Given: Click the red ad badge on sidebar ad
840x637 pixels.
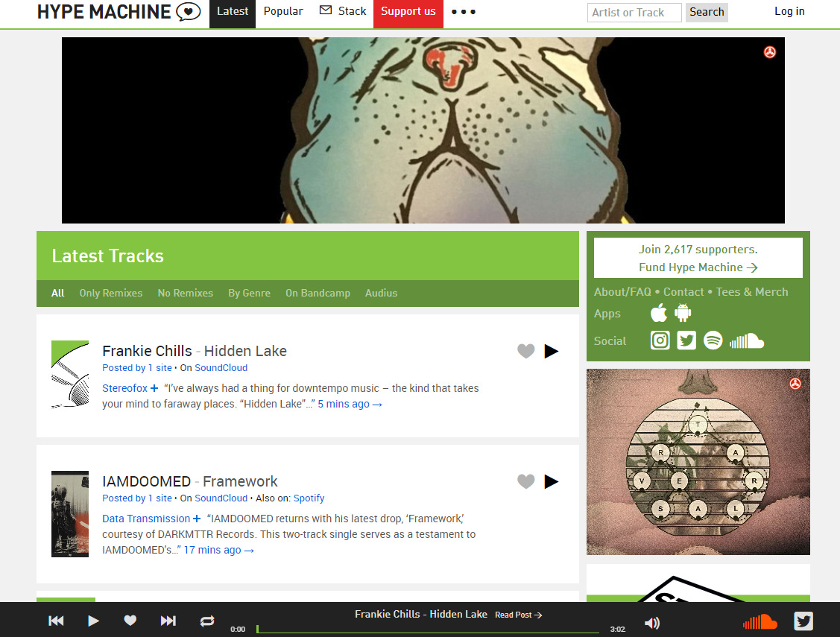Looking at the screenshot, I should click(x=795, y=384).
